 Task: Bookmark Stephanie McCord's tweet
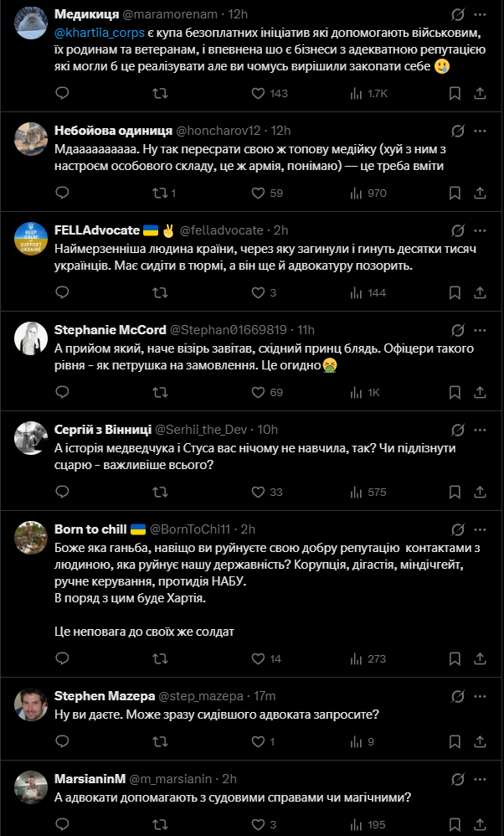pyautogui.click(x=455, y=392)
